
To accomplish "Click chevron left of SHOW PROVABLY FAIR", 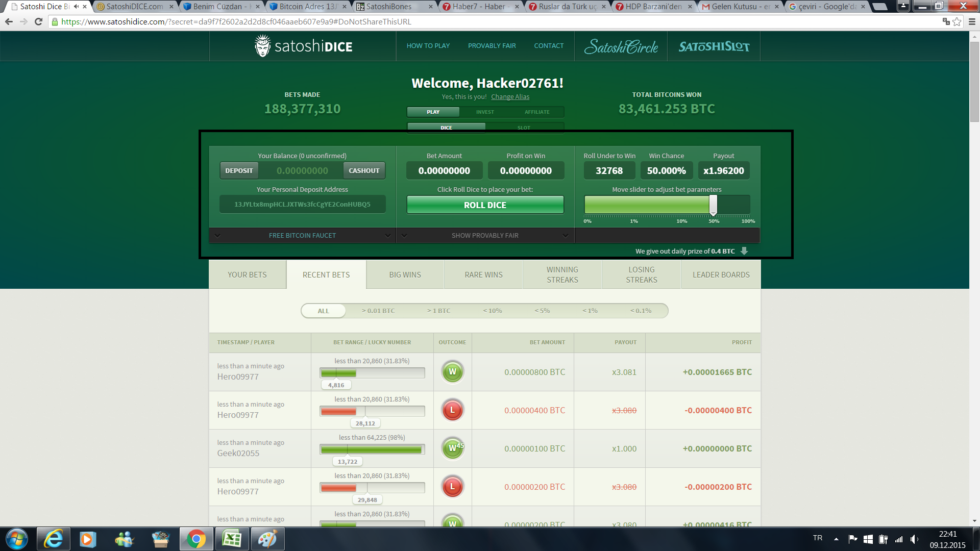I will pos(404,235).
